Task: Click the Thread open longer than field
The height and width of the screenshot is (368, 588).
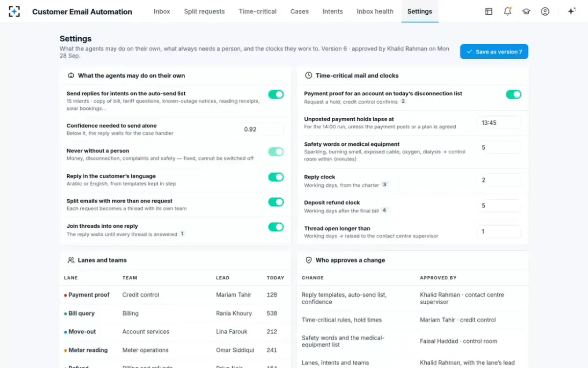Action: coord(499,232)
